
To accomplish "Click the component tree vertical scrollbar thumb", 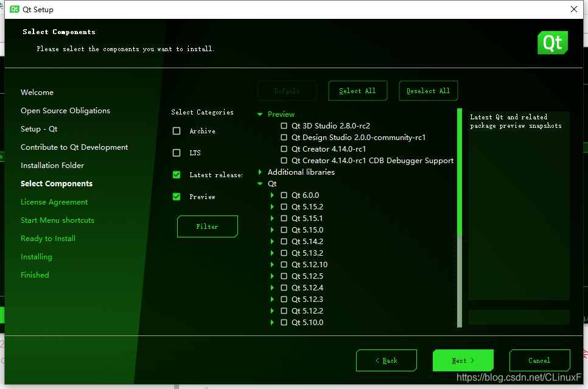I will pyautogui.click(x=460, y=172).
